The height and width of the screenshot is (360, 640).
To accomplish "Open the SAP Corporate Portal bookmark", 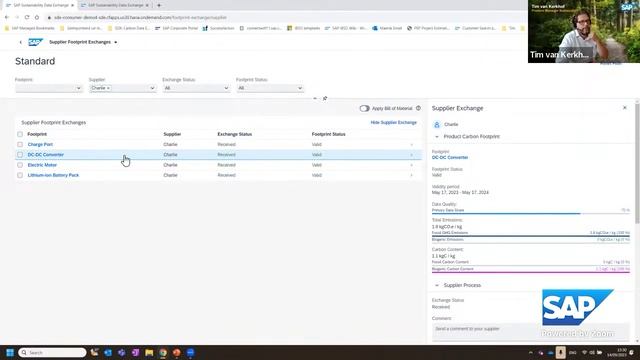I will point(176,28).
